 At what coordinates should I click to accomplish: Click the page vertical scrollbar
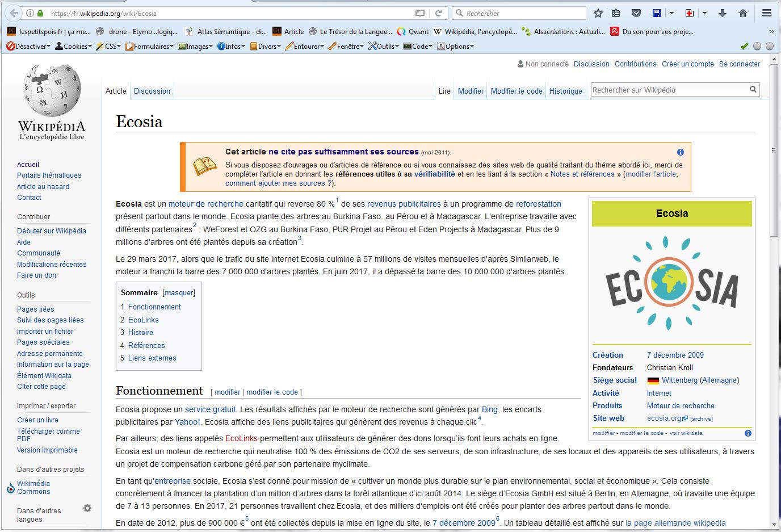coord(774,150)
